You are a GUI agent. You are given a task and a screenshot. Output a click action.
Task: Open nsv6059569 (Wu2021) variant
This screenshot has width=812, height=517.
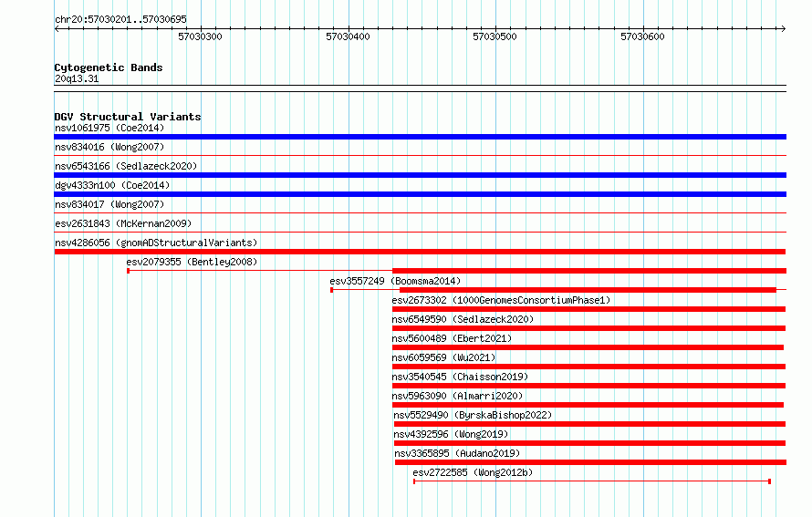pyautogui.click(x=443, y=357)
